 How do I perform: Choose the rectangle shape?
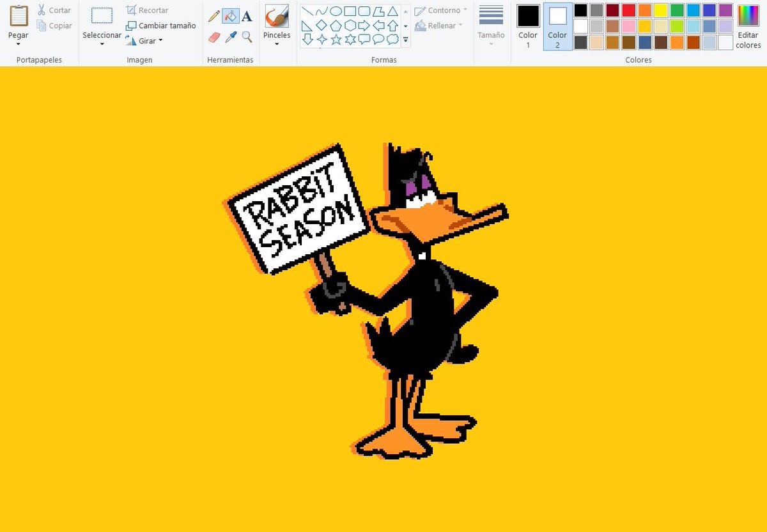point(350,11)
